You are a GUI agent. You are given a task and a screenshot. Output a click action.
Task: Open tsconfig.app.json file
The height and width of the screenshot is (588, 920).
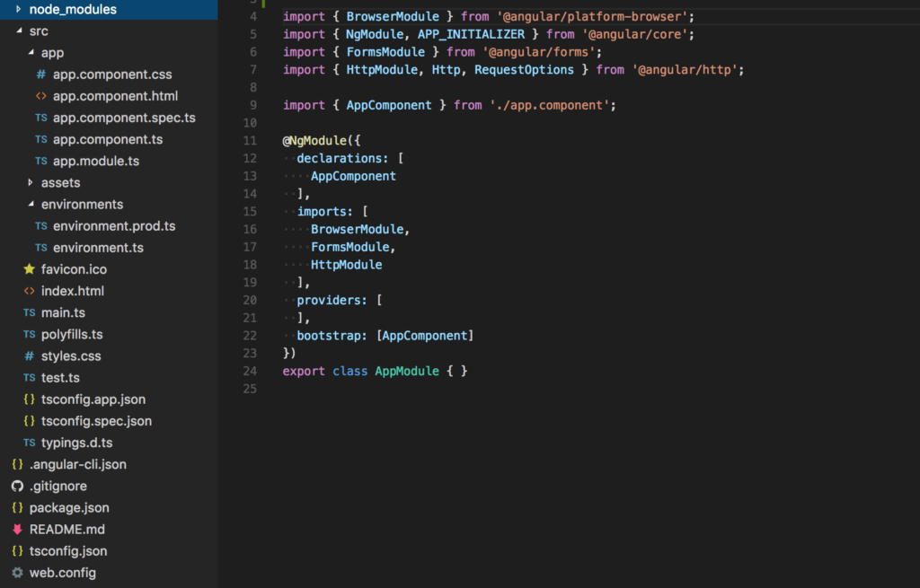coord(93,399)
